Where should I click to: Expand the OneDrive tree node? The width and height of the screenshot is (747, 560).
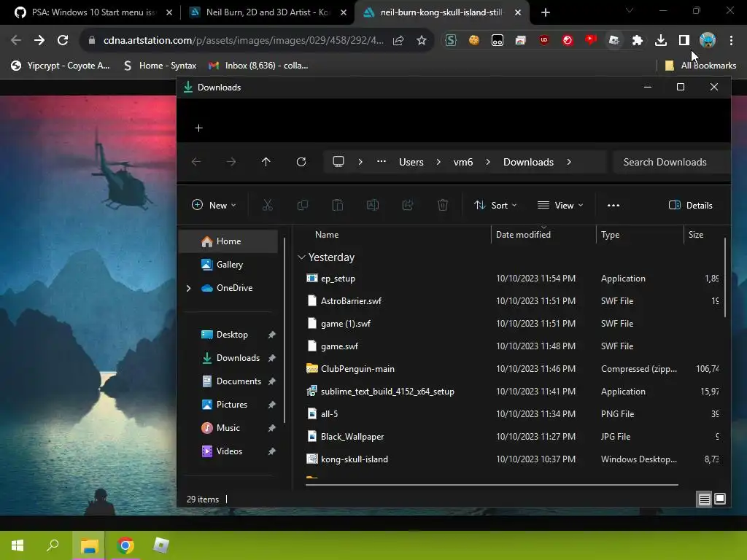pos(189,288)
